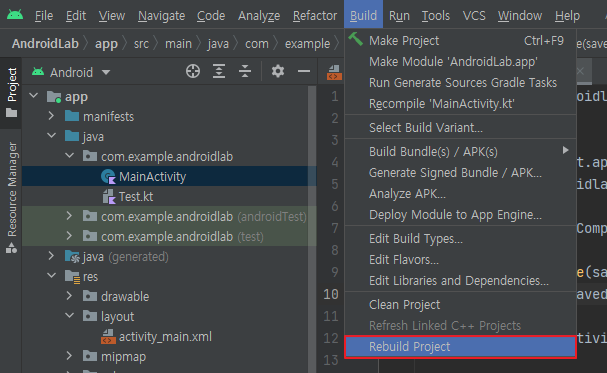Collapse the app module node

(x=34, y=96)
